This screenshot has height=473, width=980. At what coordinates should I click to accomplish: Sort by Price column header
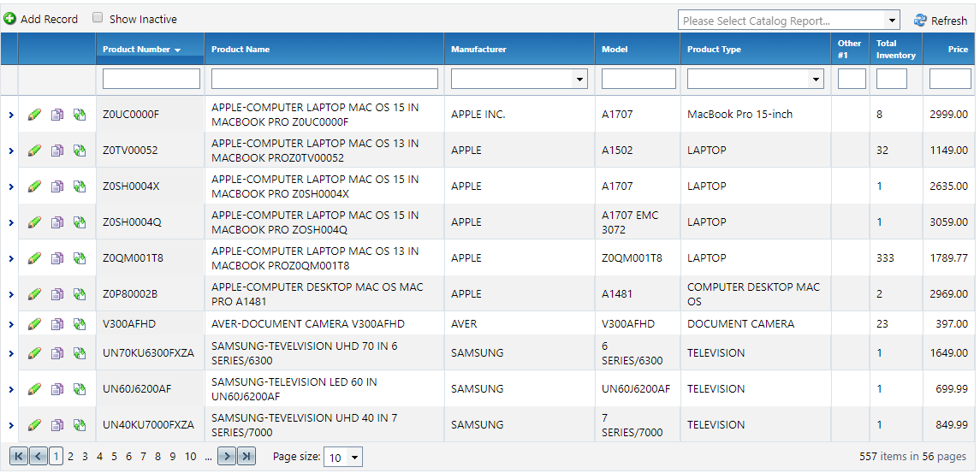point(958,50)
